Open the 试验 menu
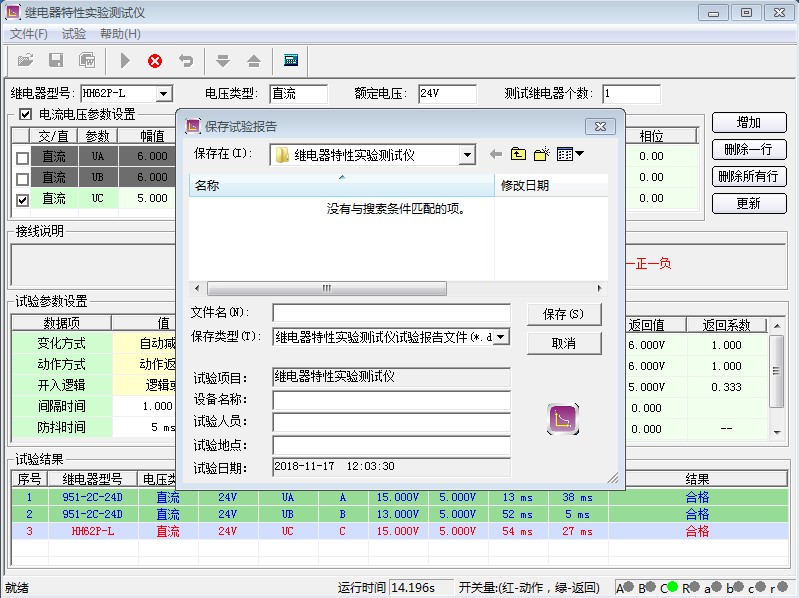This screenshot has width=799, height=598. tap(73, 34)
